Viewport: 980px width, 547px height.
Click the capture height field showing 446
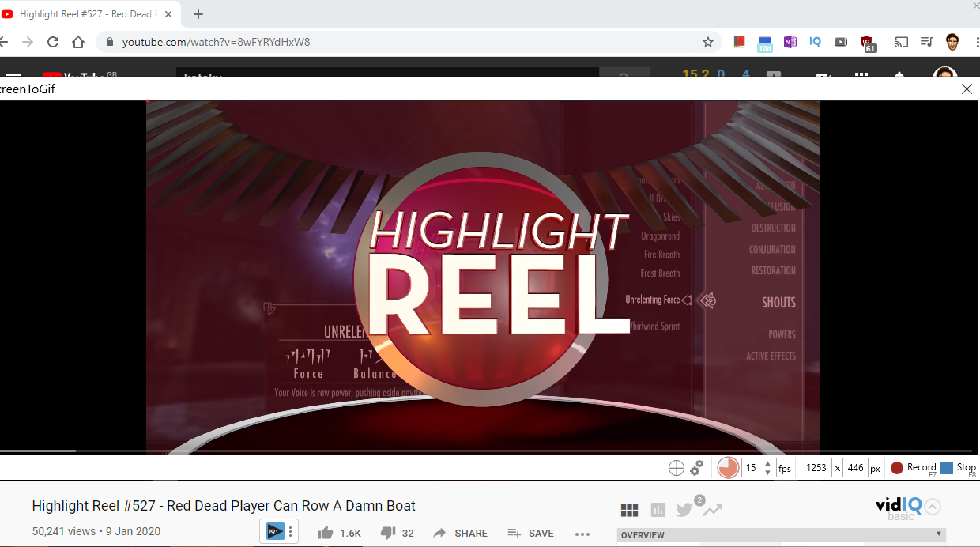point(855,468)
